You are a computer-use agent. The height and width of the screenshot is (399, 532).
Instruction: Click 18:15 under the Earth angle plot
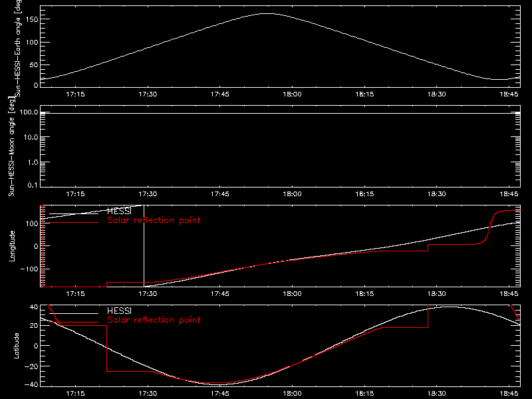364,94
